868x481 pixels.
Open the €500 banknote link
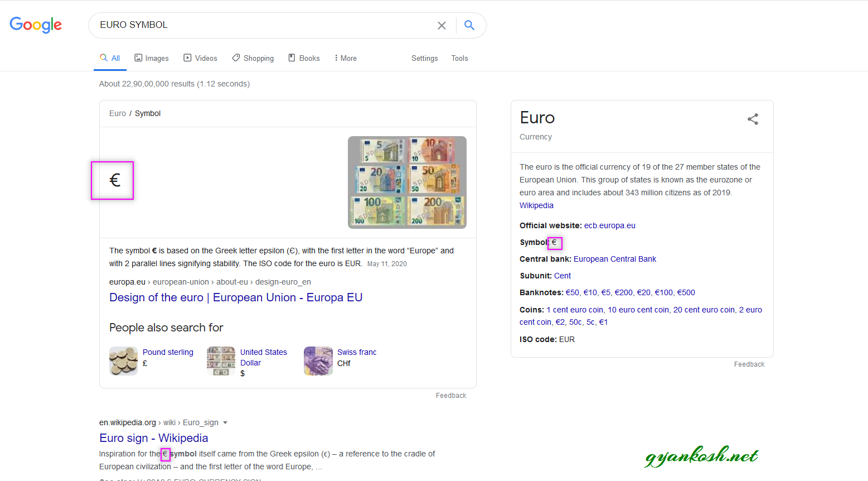686,292
